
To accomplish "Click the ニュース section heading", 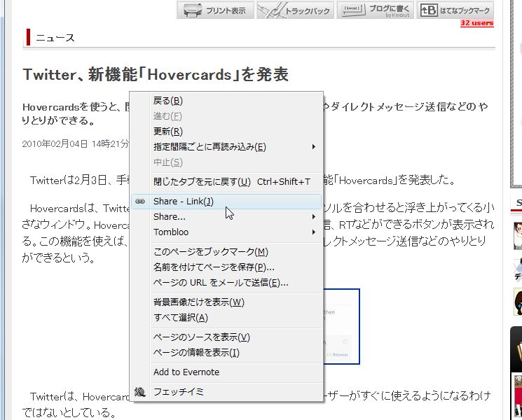I will (x=55, y=38).
